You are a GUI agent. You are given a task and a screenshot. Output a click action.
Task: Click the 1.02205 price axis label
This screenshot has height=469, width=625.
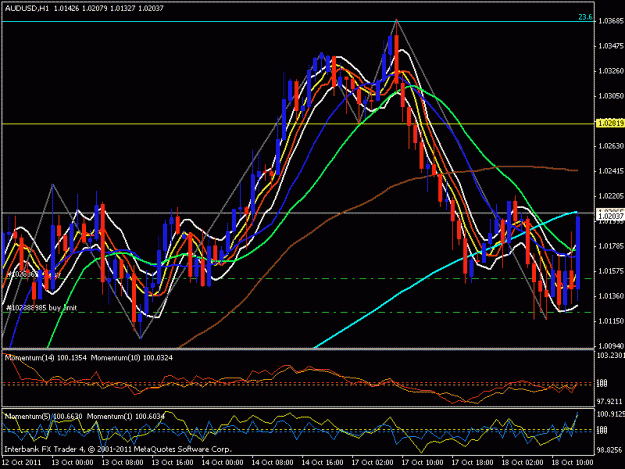click(x=611, y=196)
